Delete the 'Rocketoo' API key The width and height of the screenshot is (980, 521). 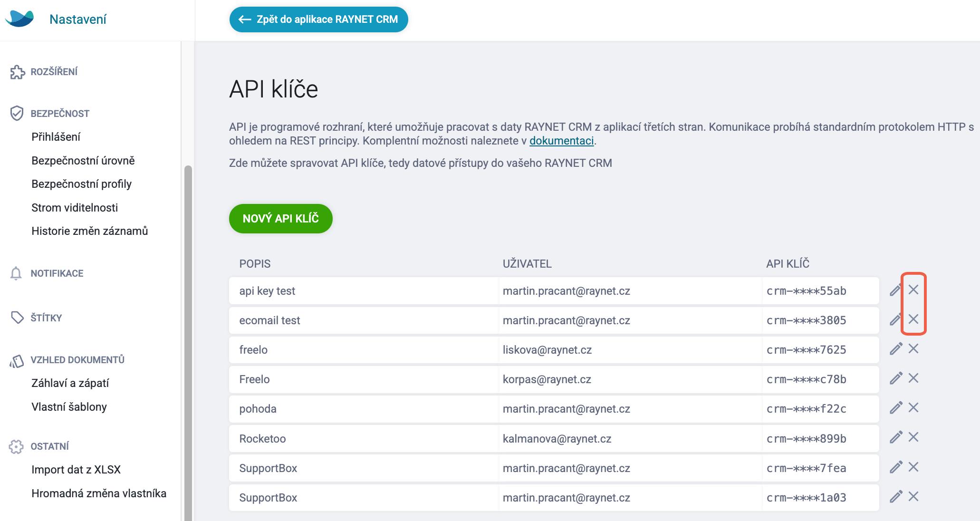(x=913, y=437)
